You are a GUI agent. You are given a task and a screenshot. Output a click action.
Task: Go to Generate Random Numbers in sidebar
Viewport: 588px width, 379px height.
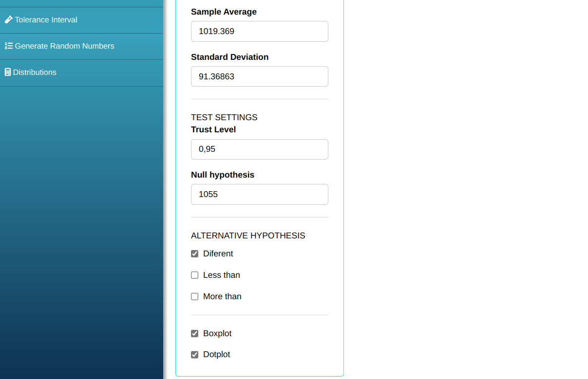(64, 46)
